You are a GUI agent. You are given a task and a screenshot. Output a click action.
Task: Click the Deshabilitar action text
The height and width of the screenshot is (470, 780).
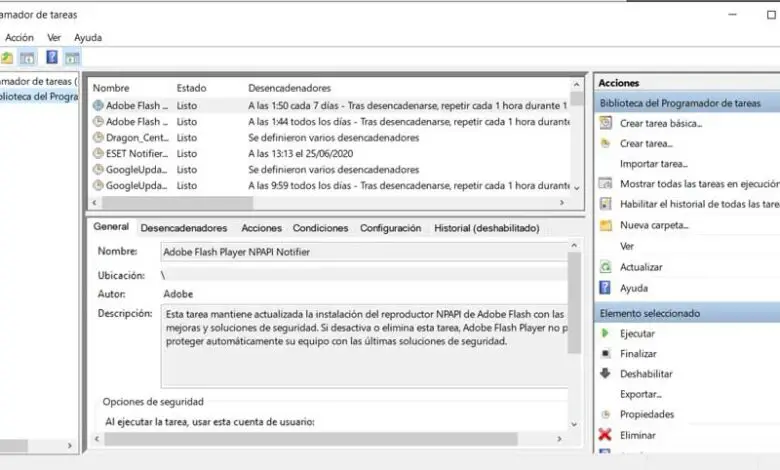[x=646, y=374]
